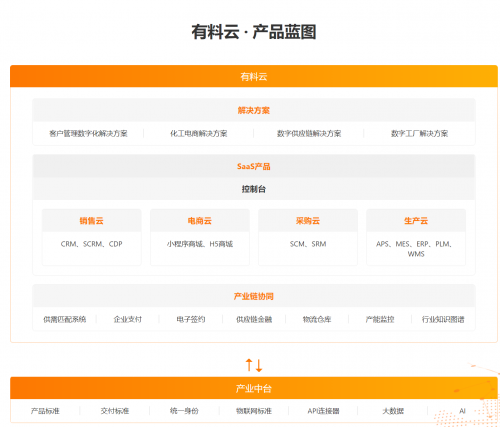500x427 pixels.
Task: Open 化工电商解决方案
Action: pos(199,134)
